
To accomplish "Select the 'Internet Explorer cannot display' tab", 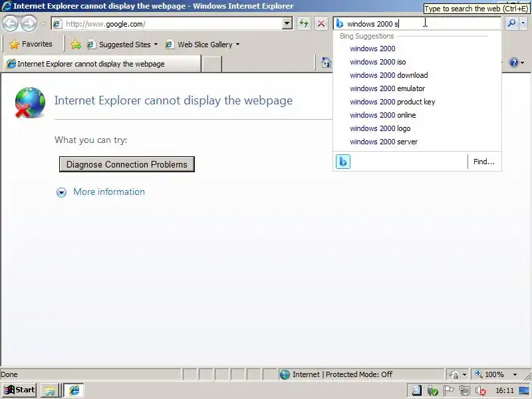I will (x=102, y=64).
